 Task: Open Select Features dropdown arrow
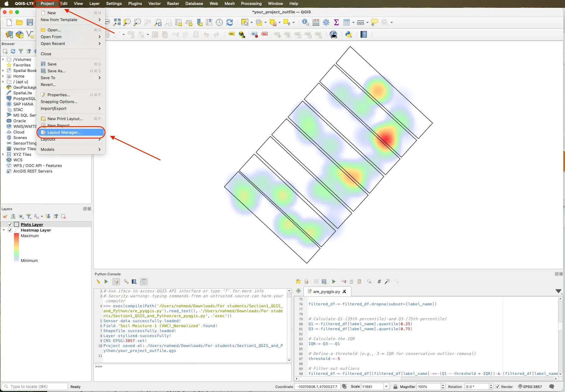[x=252, y=22]
